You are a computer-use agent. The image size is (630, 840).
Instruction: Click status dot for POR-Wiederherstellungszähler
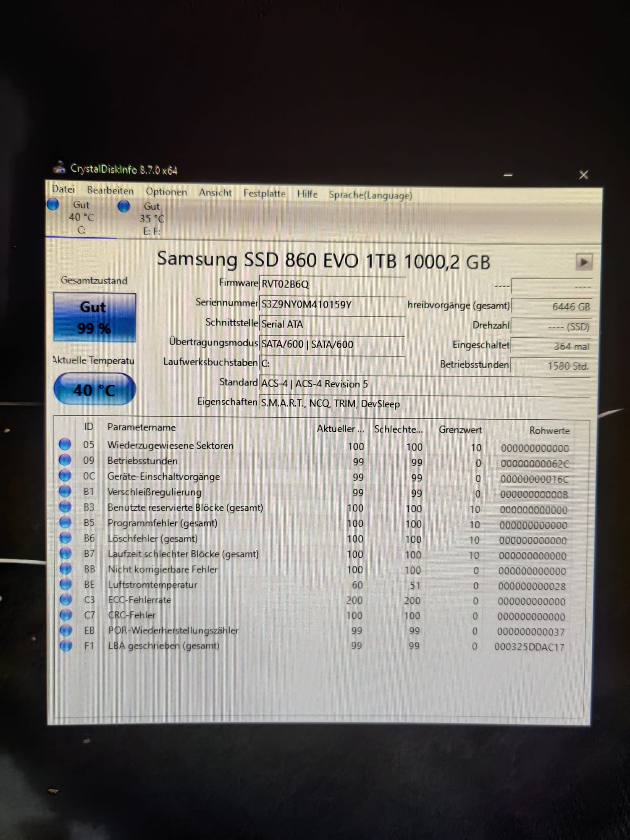click(x=66, y=630)
